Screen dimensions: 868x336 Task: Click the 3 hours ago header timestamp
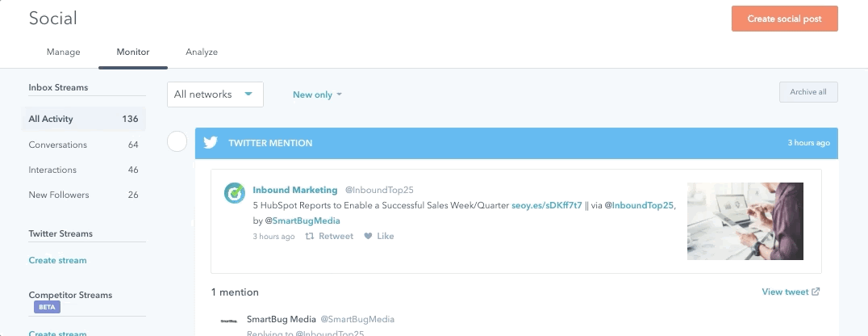tap(809, 143)
